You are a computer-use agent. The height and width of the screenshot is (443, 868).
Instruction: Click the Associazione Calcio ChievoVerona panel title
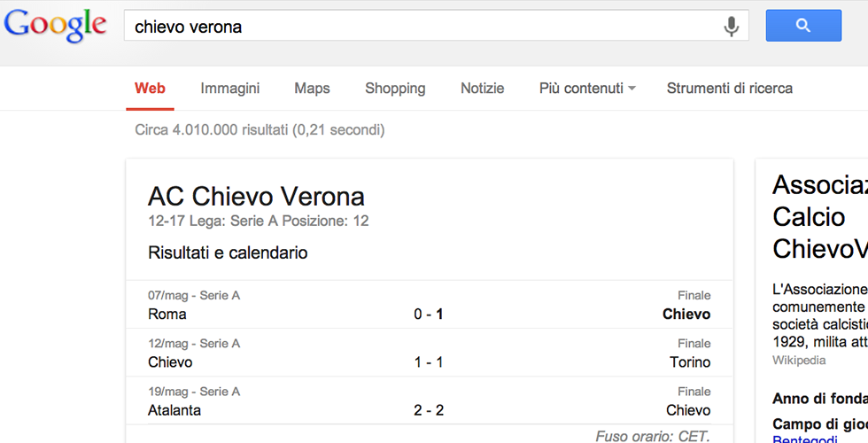[819, 216]
